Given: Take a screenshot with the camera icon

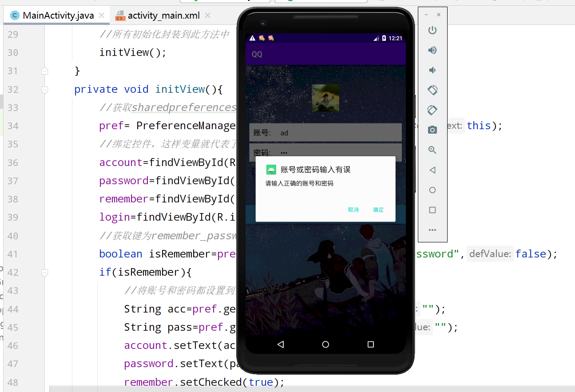Looking at the screenshot, I should click(x=432, y=130).
